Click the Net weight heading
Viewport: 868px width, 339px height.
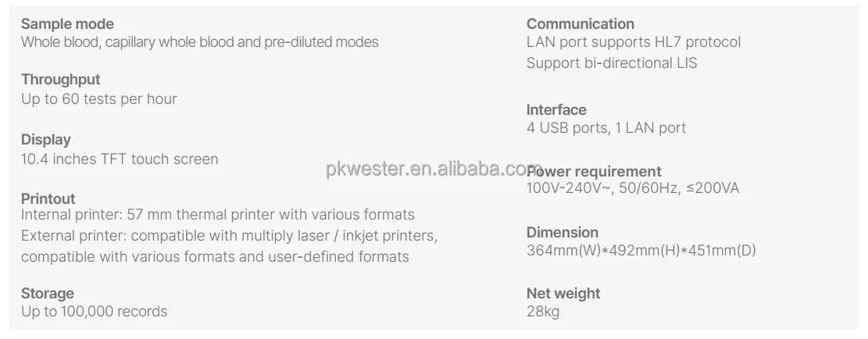pos(563,293)
